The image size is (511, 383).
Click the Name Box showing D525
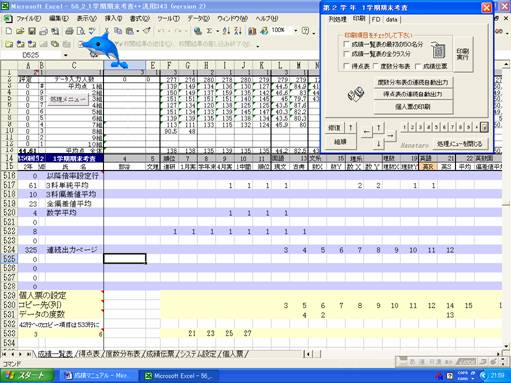point(32,55)
